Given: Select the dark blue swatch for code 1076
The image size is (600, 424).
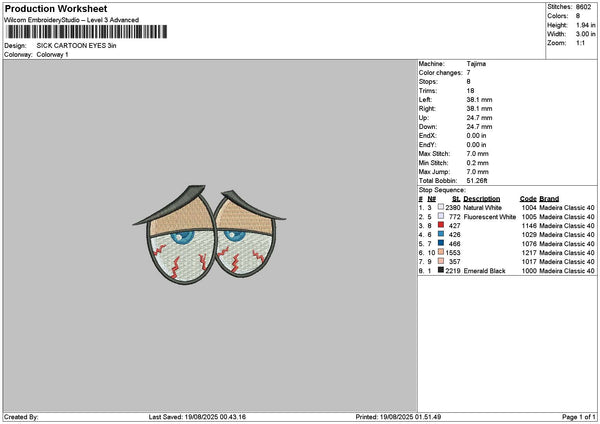Looking at the screenshot, I should coord(441,243).
